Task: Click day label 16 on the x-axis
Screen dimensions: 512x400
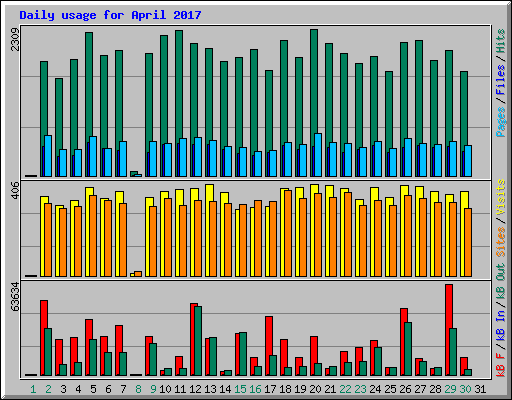Action: point(255,389)
